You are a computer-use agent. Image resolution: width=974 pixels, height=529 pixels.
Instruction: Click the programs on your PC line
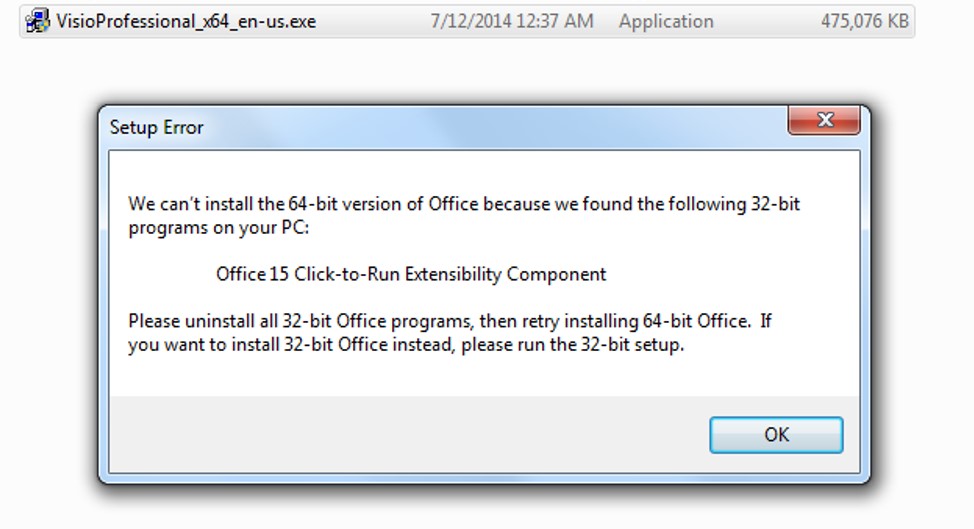pos(218,228)
